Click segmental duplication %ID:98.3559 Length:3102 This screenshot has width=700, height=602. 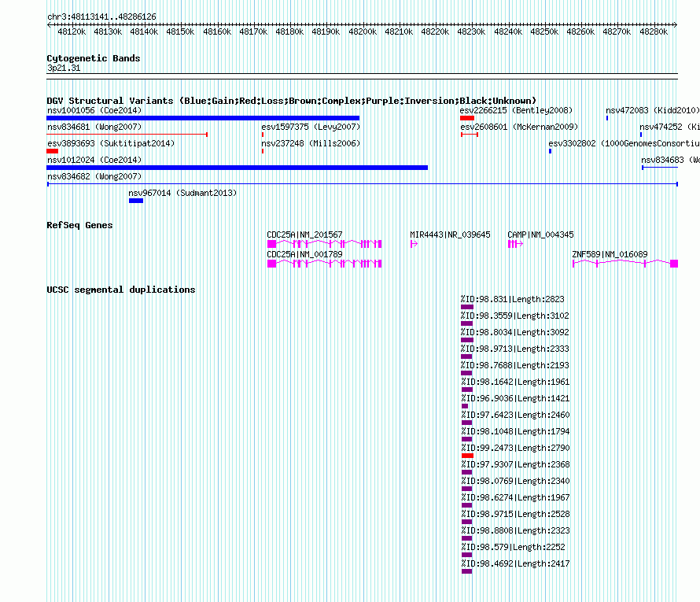click(514, 316)
